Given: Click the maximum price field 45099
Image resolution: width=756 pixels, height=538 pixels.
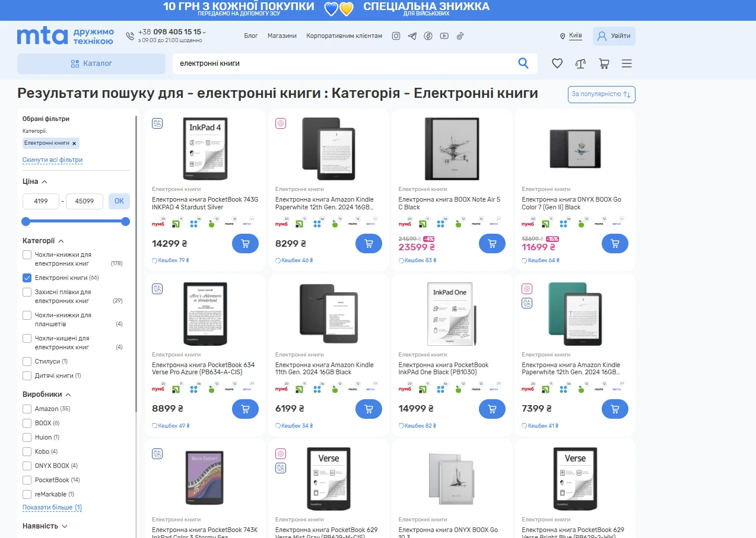Looking at the screenshot, I should 84,201.
